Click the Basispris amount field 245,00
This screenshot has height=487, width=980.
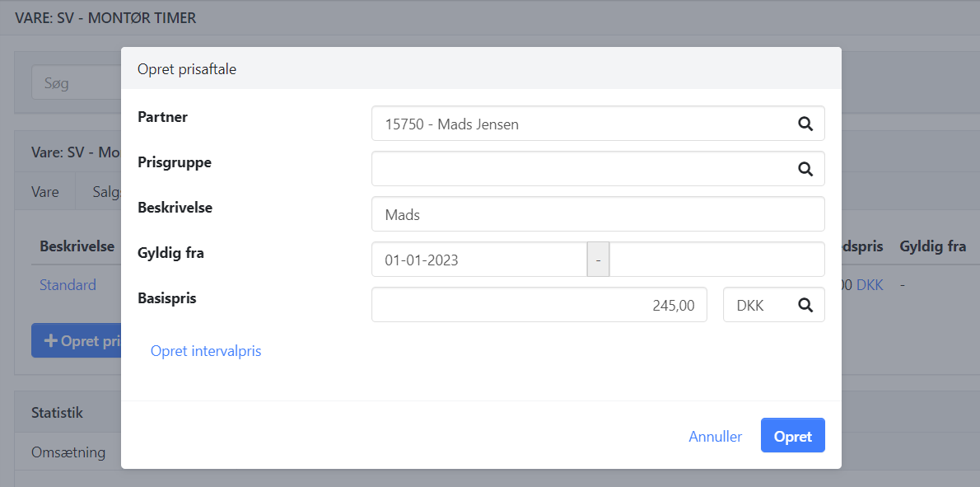[539, 305]
